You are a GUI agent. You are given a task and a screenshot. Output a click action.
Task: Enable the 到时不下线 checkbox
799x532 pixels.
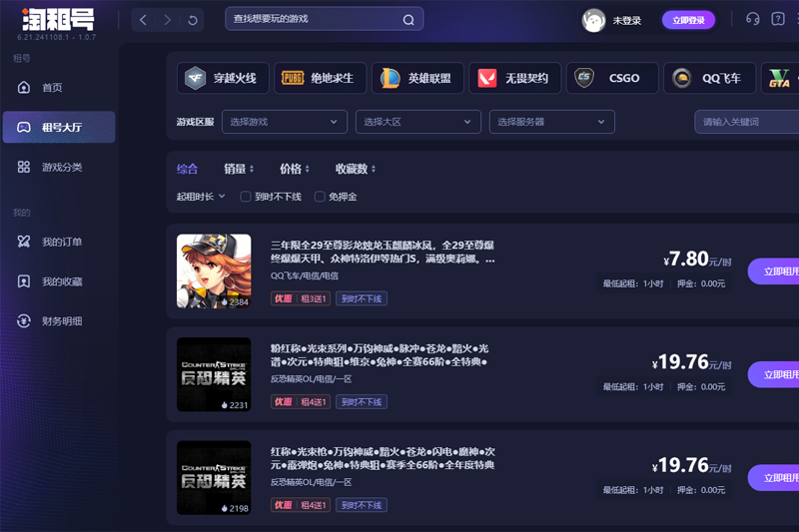246,197
